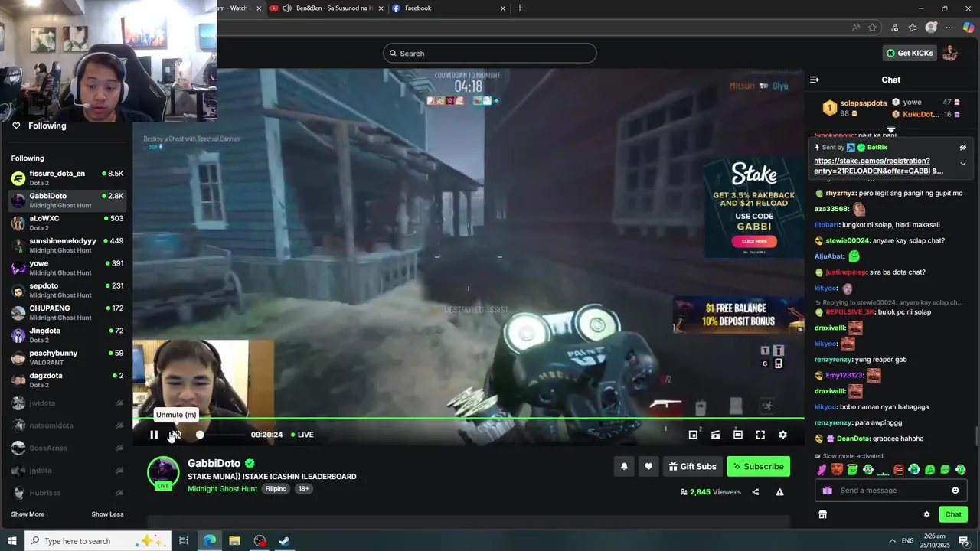Select fissure_dota_en in Following list
The image size is (980, 551).
67,178
